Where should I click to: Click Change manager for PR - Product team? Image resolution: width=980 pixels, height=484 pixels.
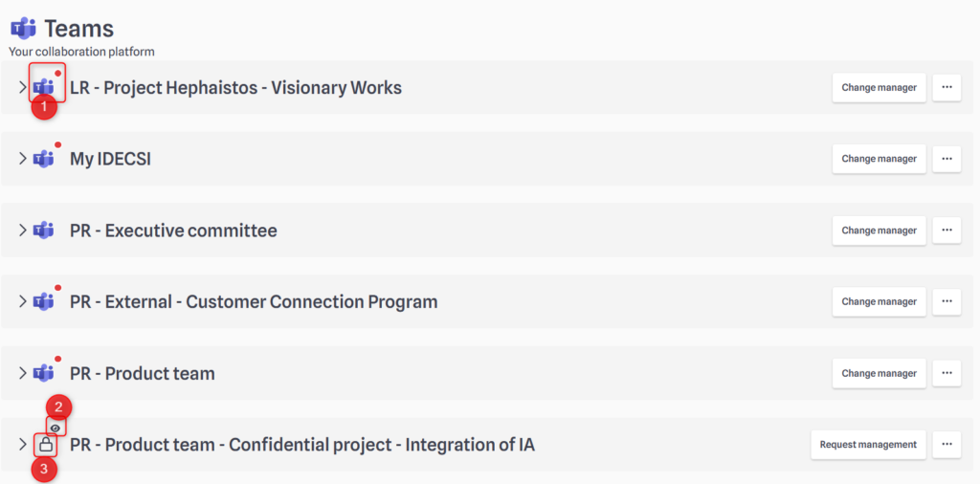879,373
